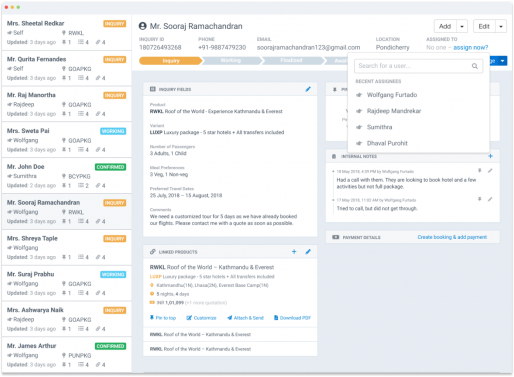Viewport: 514px width, 377px height.
Task: Edit the 17 May internal note
Action: point(490,199)
